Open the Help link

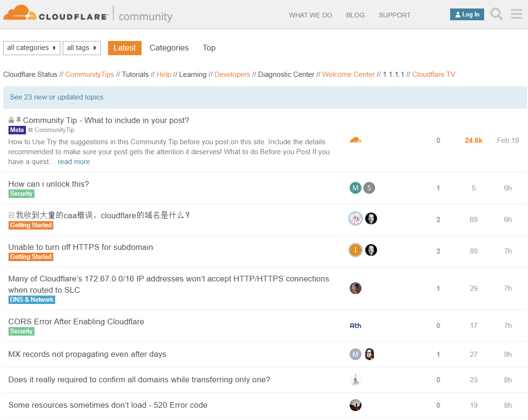pyautogui.click(x=164, y=74)
